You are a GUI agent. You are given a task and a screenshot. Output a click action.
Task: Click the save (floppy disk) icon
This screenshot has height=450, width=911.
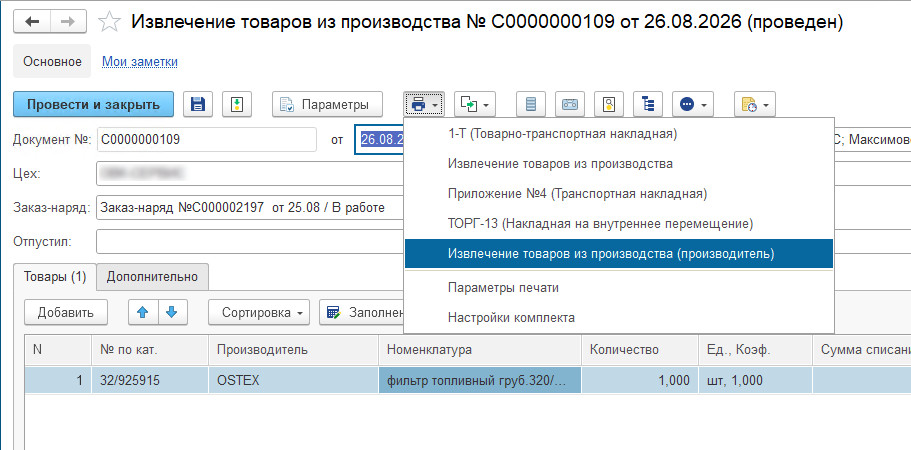198,105
